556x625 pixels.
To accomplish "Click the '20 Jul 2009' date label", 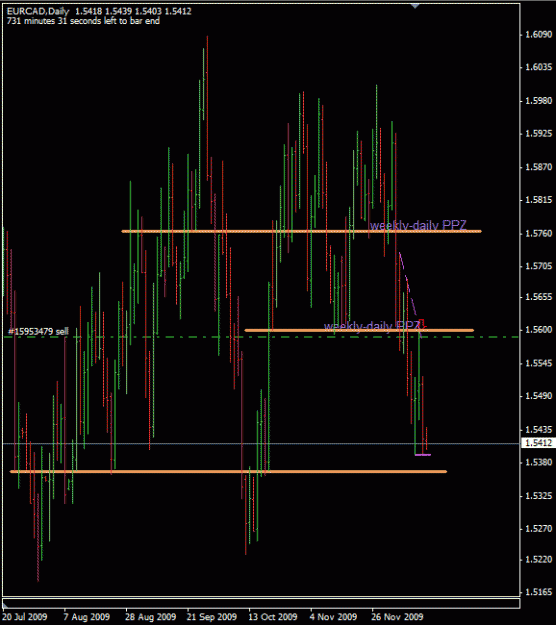I will (25, 617).
